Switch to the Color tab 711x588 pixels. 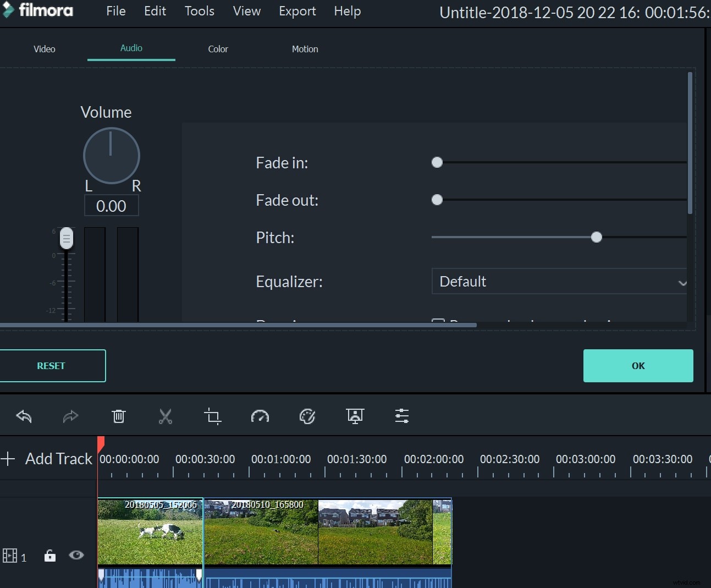pos(218,48)
